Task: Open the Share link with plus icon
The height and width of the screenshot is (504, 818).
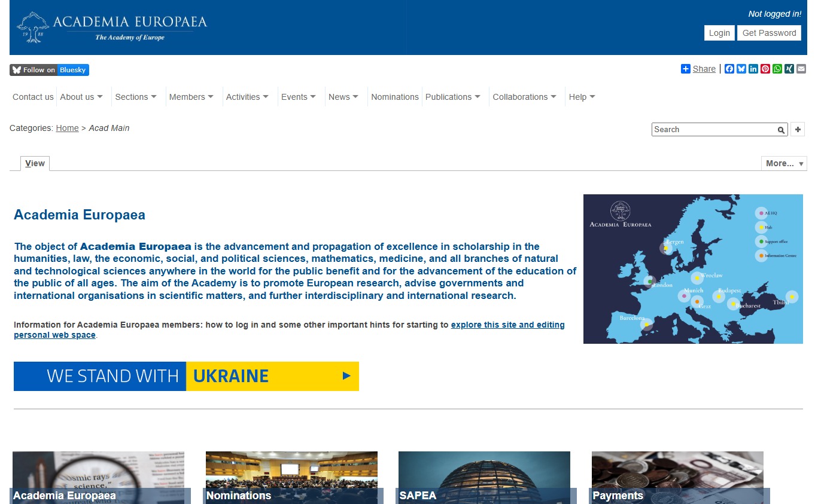Action: 698,69
